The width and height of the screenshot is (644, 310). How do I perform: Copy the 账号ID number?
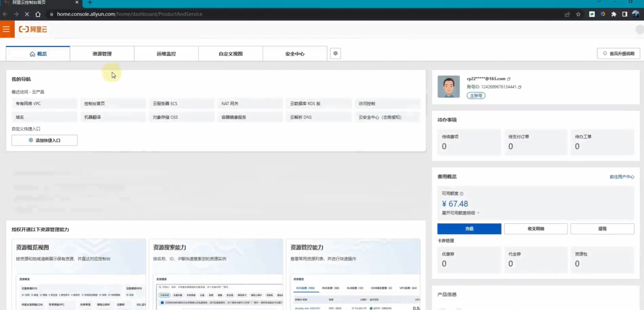pos(519,87)
